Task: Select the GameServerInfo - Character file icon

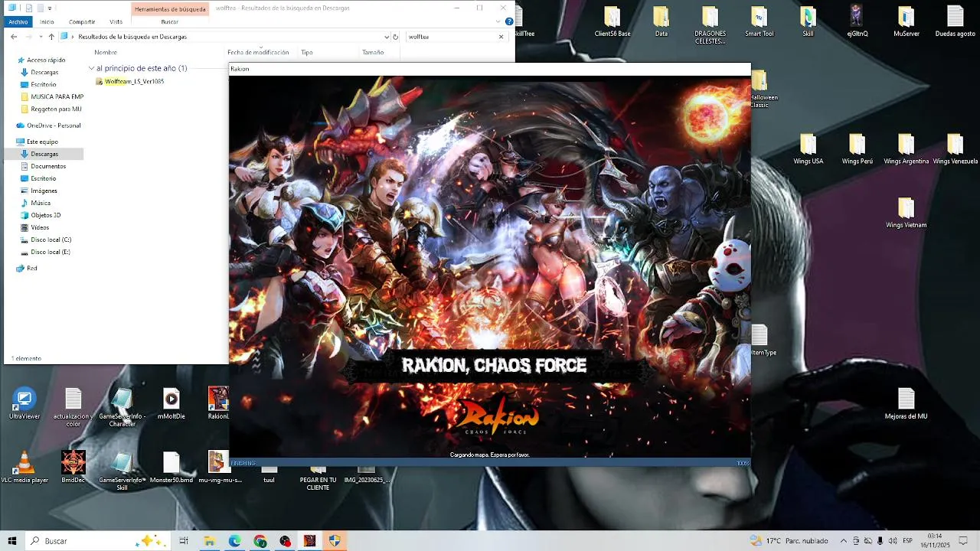Action: pyautogui.click(x=122, y=407)
